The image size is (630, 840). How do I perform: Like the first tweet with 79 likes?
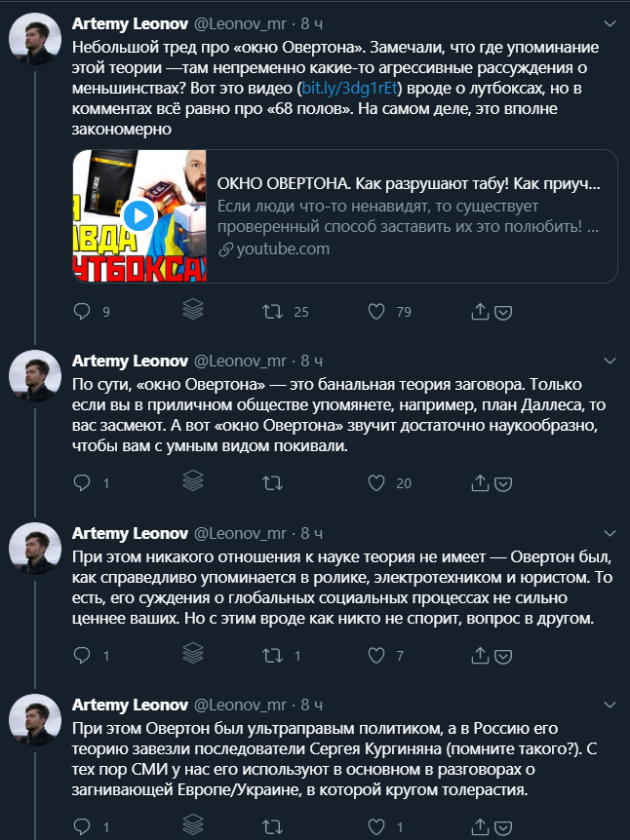376,312
